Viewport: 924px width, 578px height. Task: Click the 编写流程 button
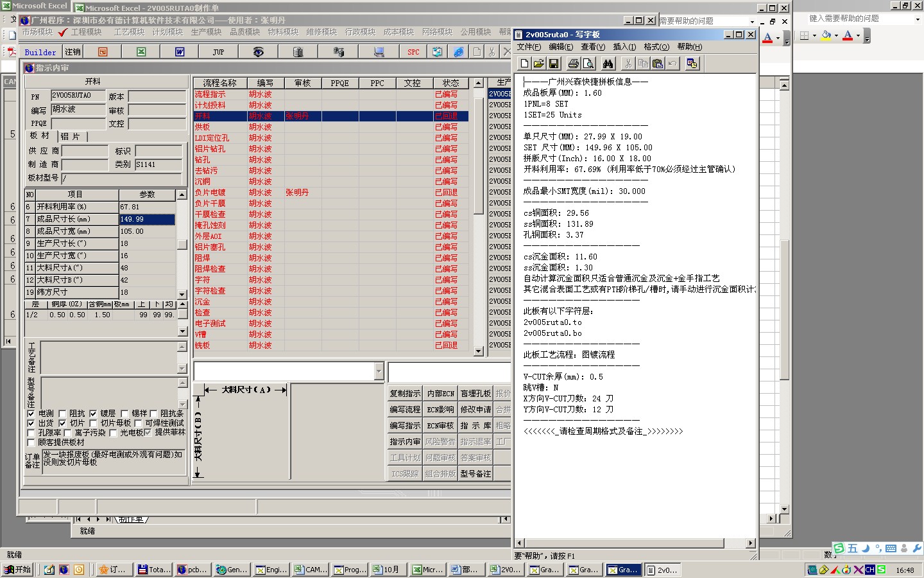(405, 410)
